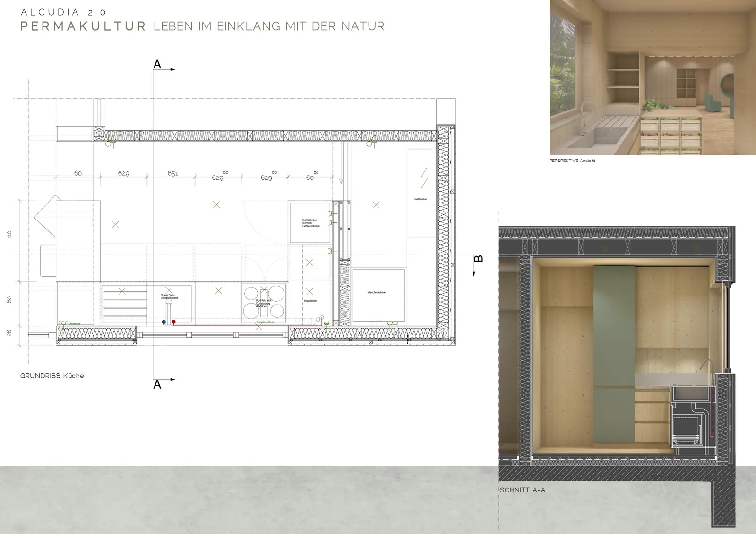The height and width of the screenshot is (534, 756).
Task: Click the PERSPEKTIVE Ansicht caption
Action: [x=572, y=161]
